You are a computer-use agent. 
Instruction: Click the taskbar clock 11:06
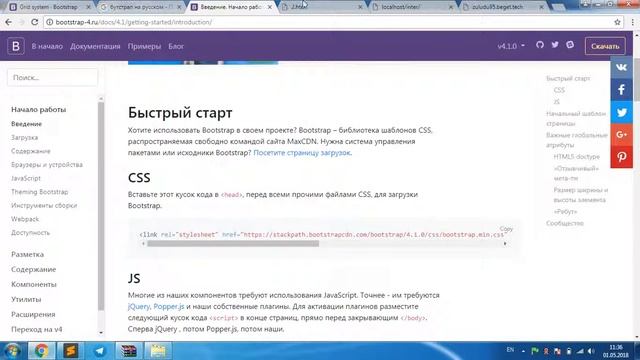pyautogui.click(x=616, y=351)
